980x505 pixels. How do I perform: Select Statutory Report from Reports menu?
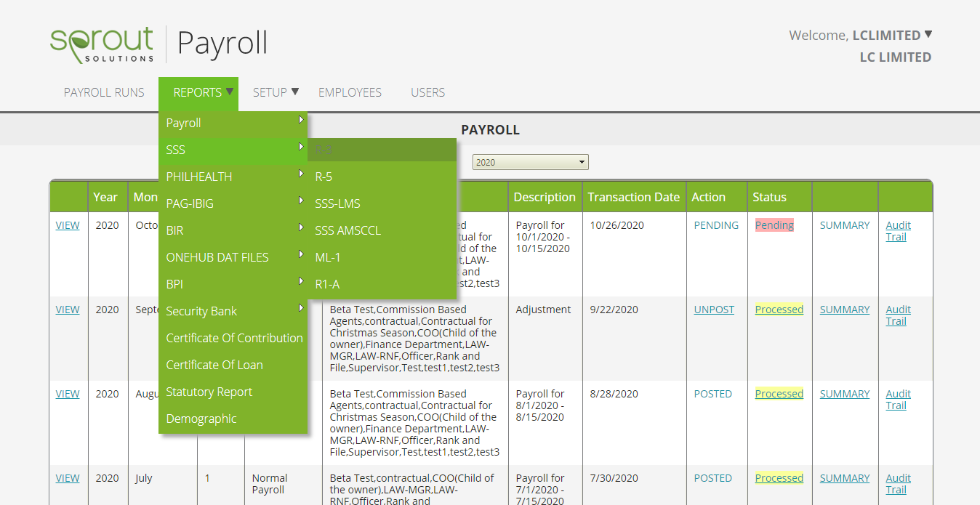[x=209, y=392]
